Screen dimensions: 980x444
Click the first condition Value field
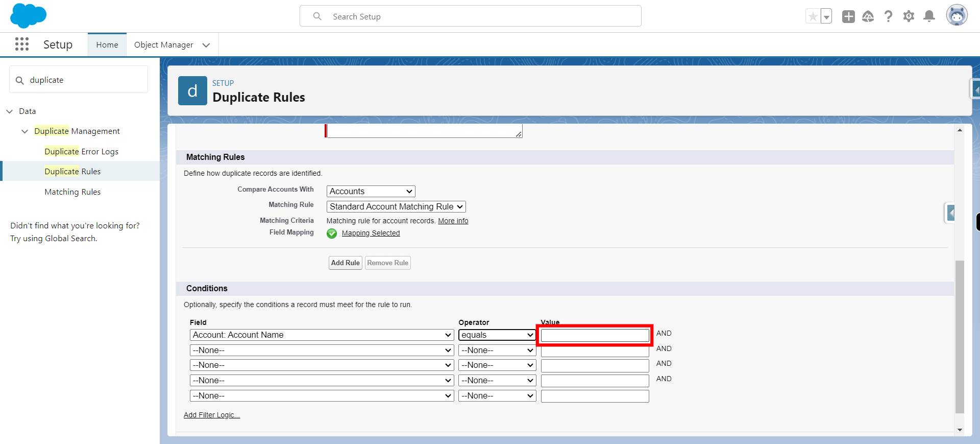pyautogui.click(x=595, y=336)
